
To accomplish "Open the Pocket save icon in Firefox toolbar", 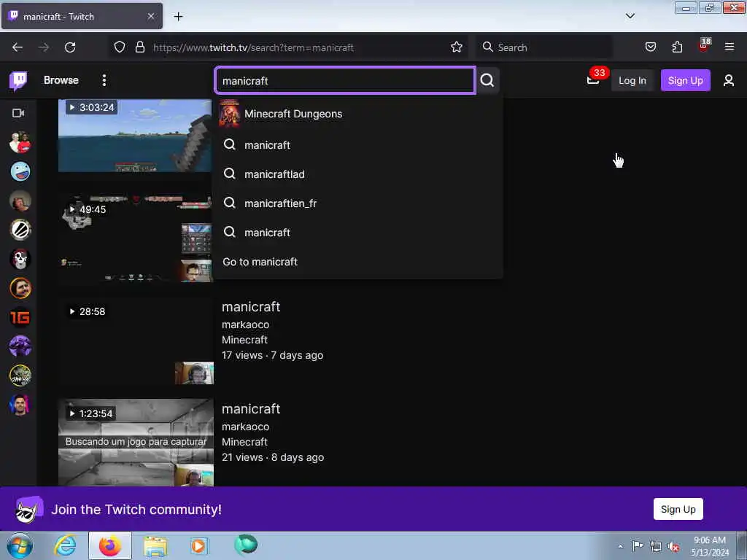I will tap(650, 47).
